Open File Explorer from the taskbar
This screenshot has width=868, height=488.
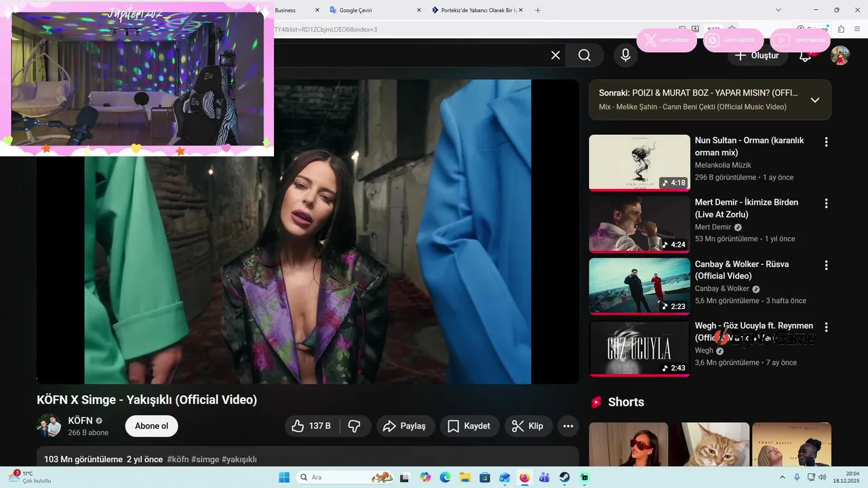465,477
